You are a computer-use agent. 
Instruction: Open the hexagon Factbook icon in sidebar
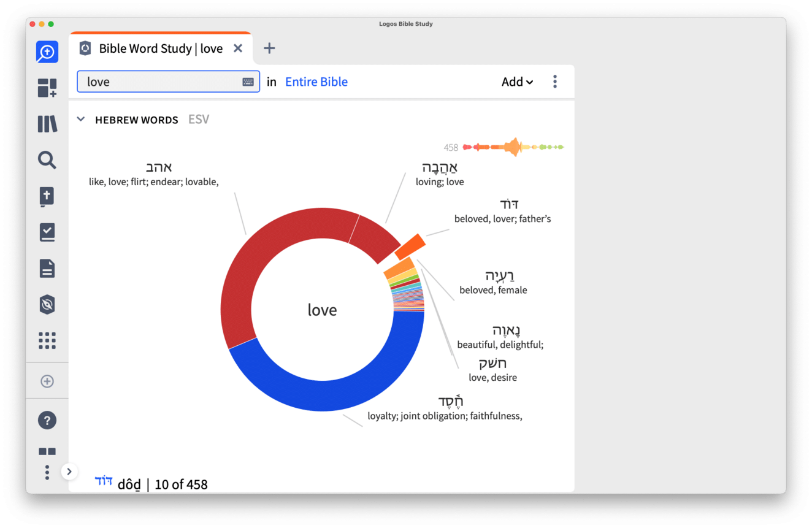click(x=47, y=305)
